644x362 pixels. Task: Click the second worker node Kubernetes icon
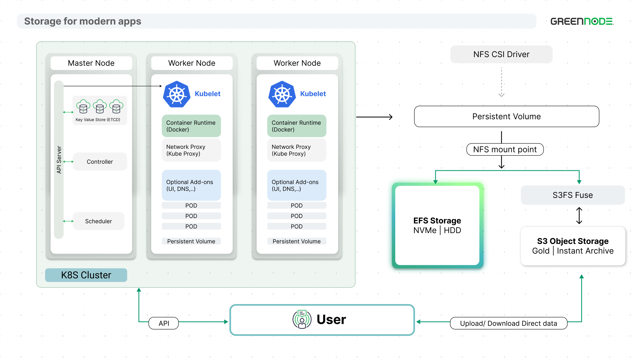[282, 94]
